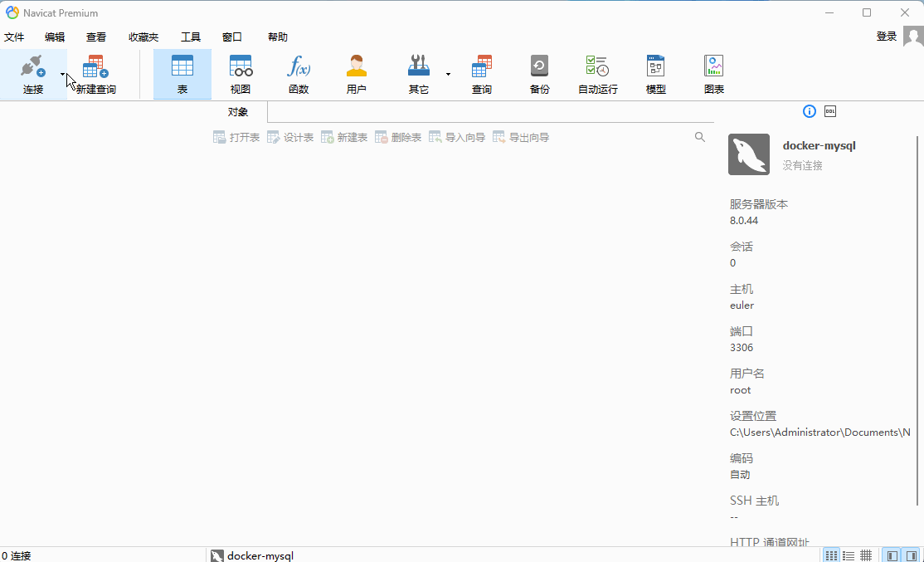Viewport: 924px width, 562px height.
Task: Open the 帮助 menu
Action: pos(278,37)
